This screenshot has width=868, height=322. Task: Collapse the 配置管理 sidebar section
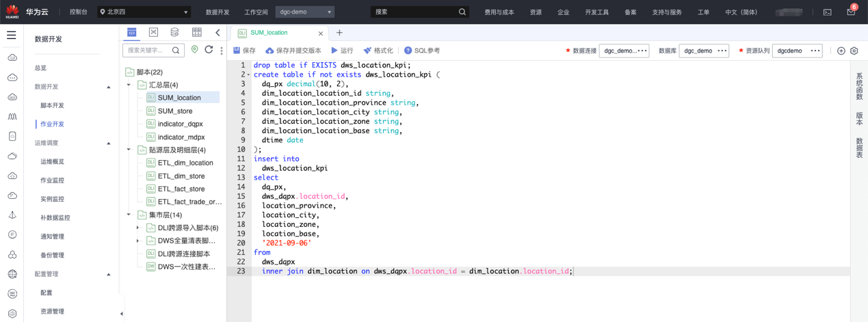(x=109, y=274)
